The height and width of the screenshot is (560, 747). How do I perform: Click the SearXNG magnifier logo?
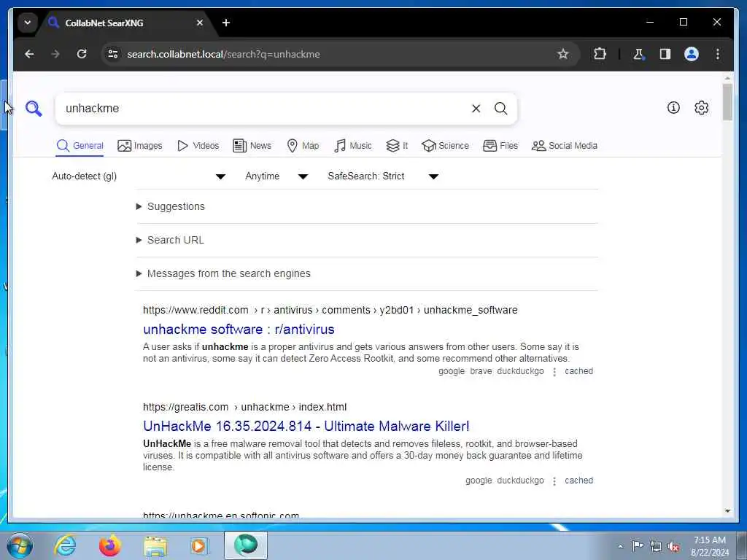click(x=34, y=109)
